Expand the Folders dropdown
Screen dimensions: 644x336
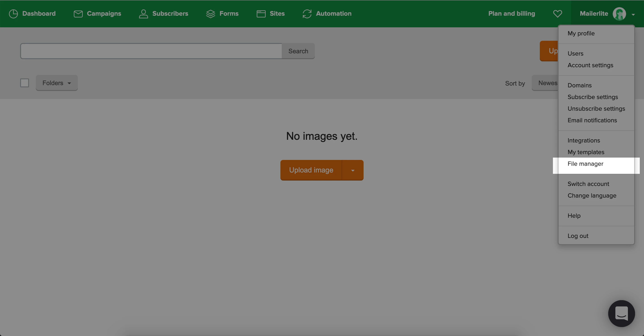(57, 83)
